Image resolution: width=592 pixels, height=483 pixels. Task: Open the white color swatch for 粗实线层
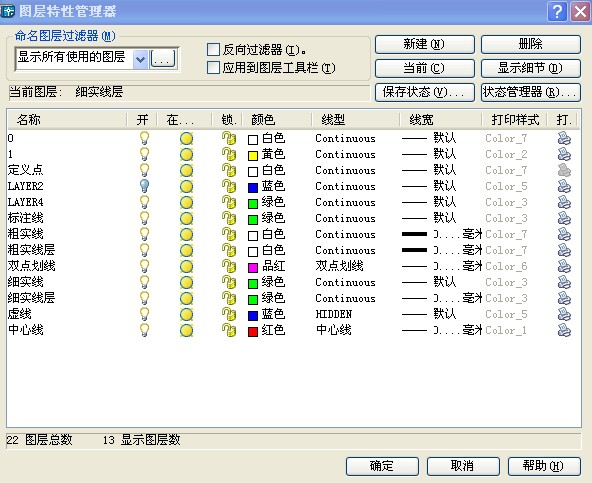pyautogui.click(x=253, y=251)
